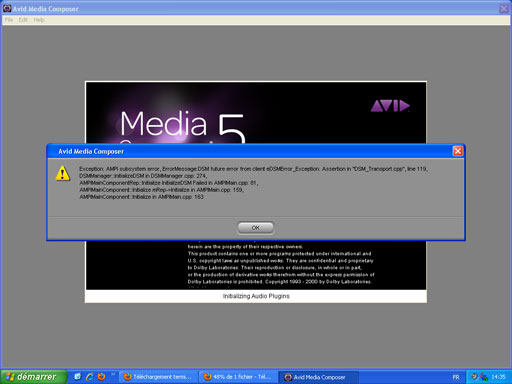Switch to Téléchargement terminé taskbar window
Image resolution: width=512 pixels, height=384 pixels.
pos(158,377)
